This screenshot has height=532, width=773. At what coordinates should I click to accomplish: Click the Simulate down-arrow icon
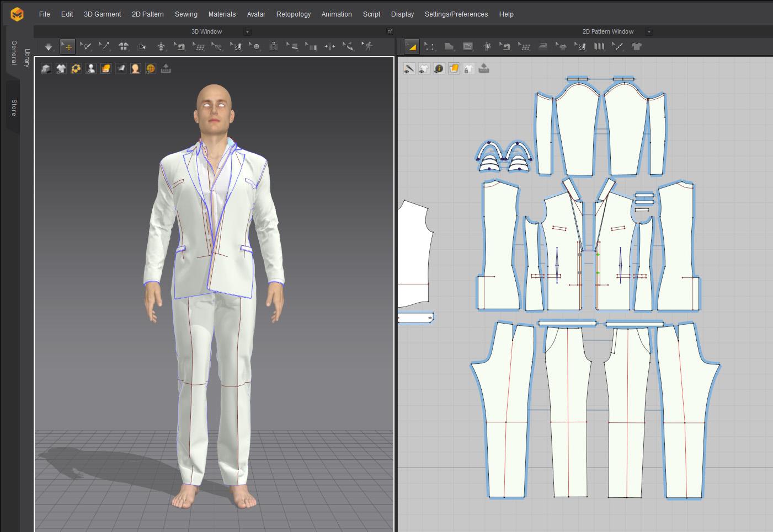[x=49, y=47]
